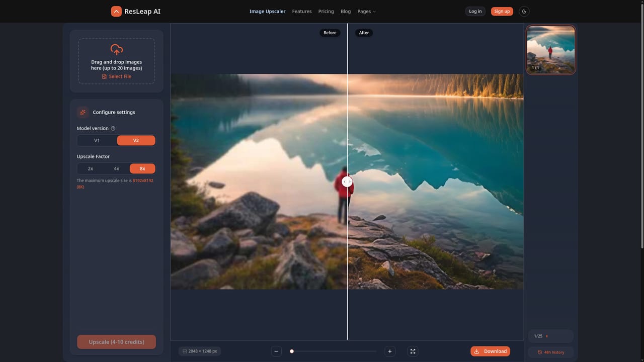Click the ResLeap AI brand name
The width and height of the screenshot is (644, 362).
[142, 11]
